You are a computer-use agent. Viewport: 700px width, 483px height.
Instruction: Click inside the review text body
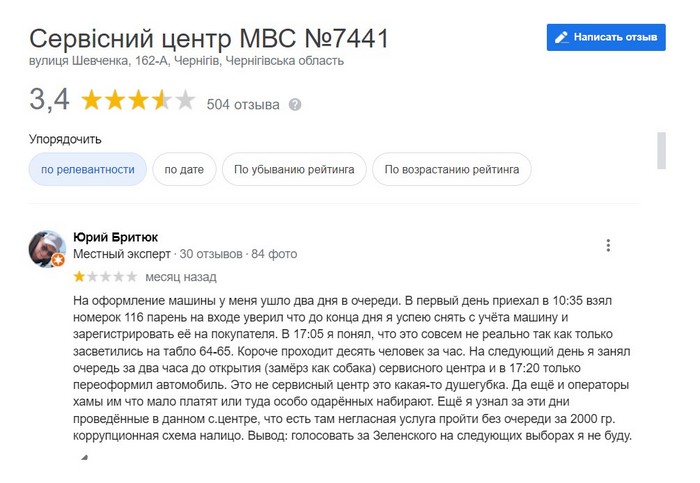(350, 367)
